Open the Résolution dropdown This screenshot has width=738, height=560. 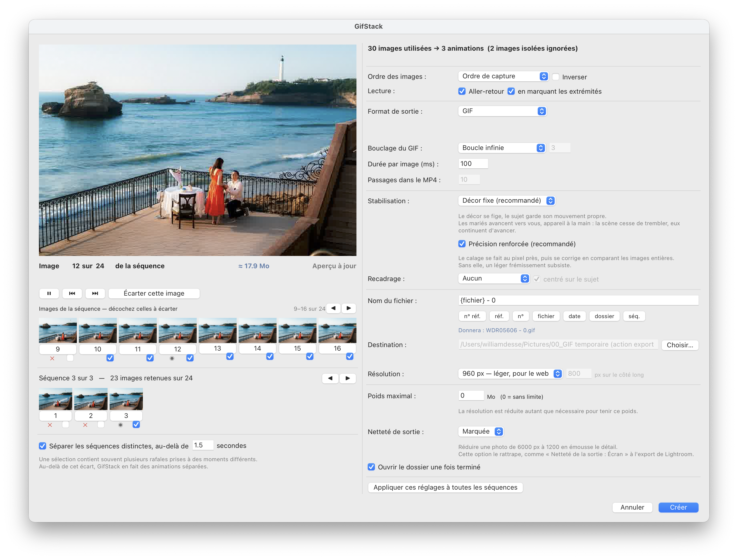pos(510,374)
